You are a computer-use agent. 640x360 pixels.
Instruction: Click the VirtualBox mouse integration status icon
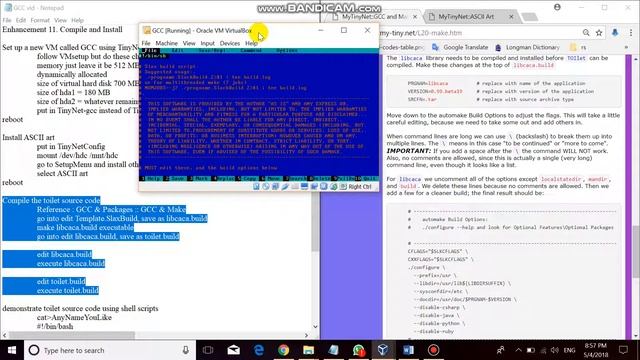[333, 187]
